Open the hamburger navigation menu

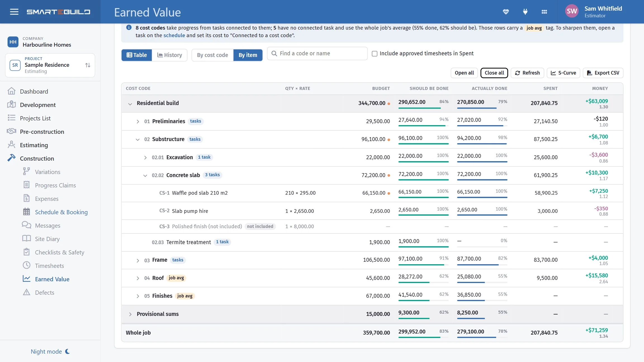[x=14, y=12]
